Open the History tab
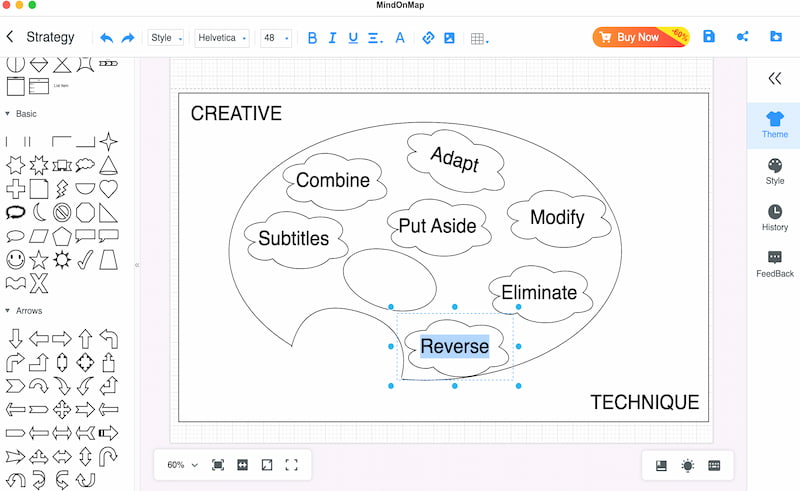The image size is (800, 491). (774, 218)
